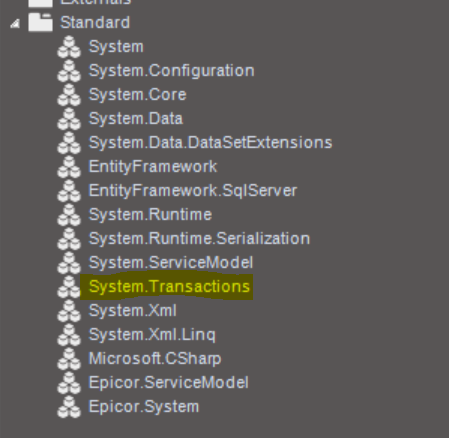Collapse the Standard folder expander arrow
The image size is (449, 438).
(15, 24)
